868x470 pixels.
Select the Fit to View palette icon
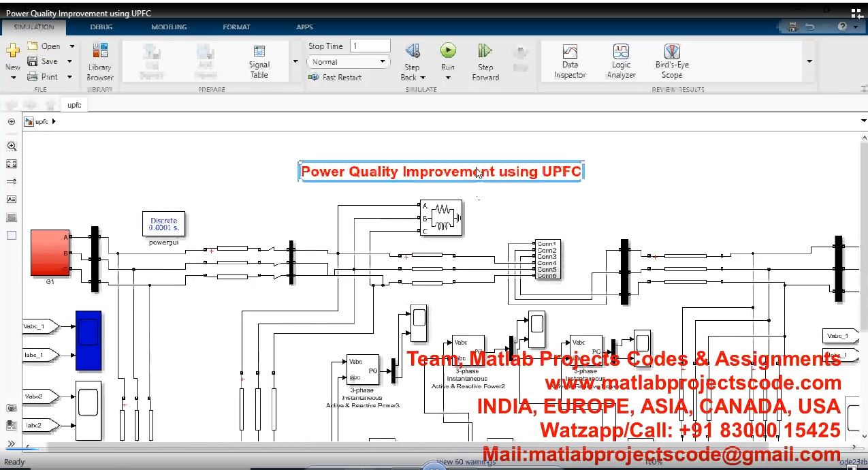[12, 164]
